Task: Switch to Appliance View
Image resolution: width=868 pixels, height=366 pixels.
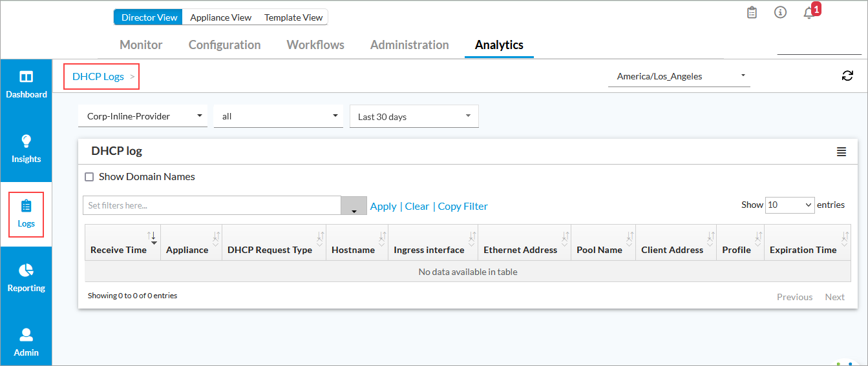Action: click(220, 17)
